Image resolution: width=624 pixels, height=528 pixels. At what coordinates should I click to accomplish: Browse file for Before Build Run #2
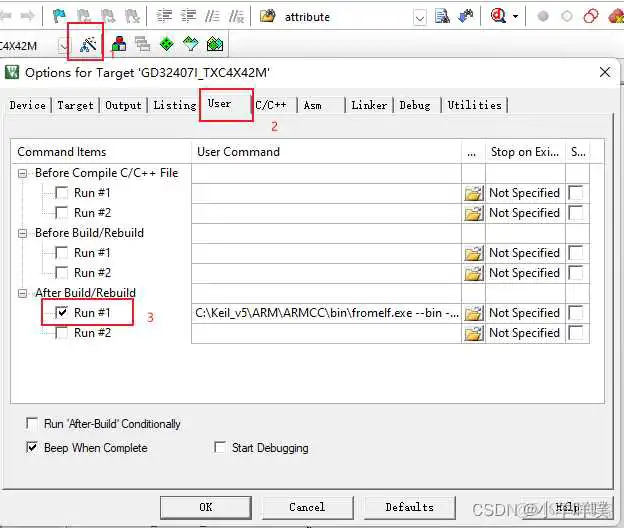474,273
